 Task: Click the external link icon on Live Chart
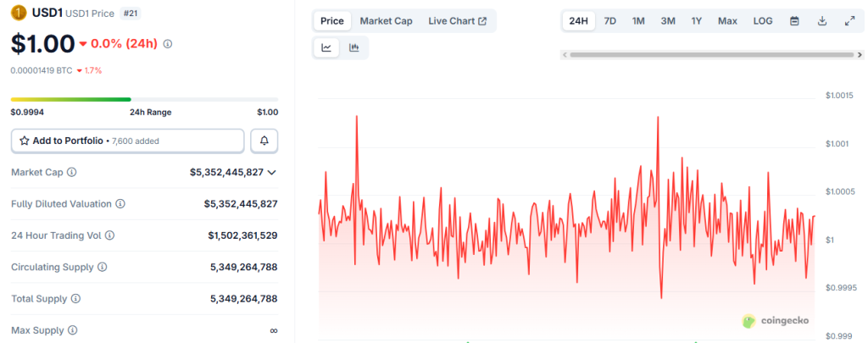tap(482, 21)
